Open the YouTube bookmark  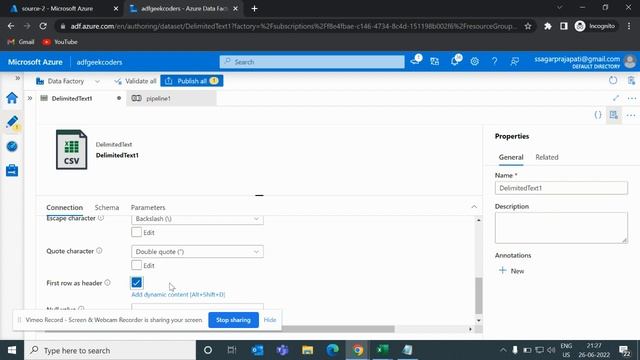click(60, 42)
